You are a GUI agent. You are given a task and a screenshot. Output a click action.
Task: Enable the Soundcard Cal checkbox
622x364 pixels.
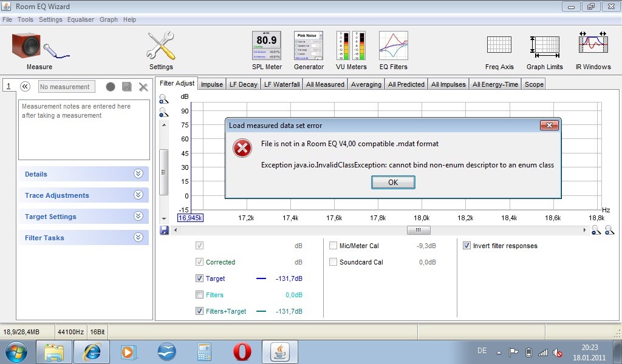point(333,262)
